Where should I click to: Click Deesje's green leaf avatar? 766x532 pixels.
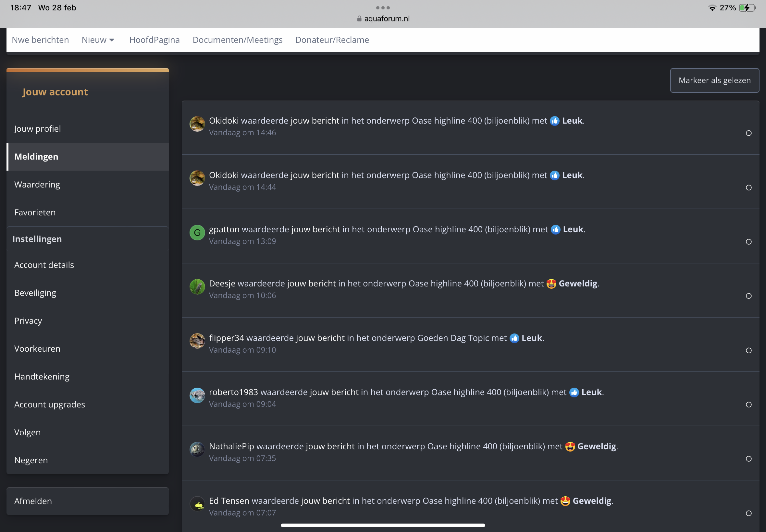coord(197,287)
